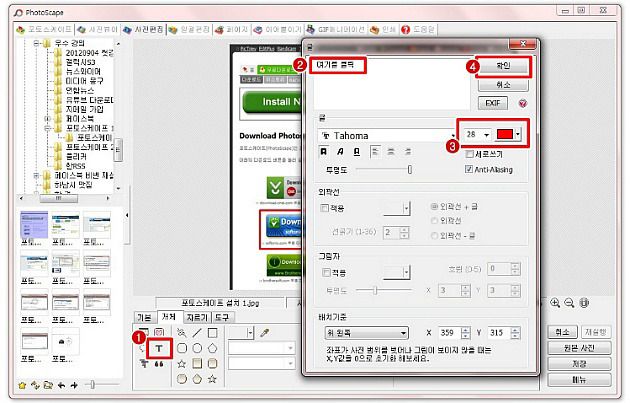Screen dimensions: 630x403
Task: Align text right in text dialog
Action: click(407, 151)
